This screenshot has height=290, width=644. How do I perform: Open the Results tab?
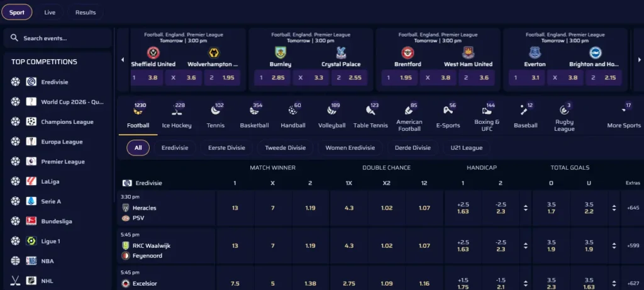tap(86, 13)
